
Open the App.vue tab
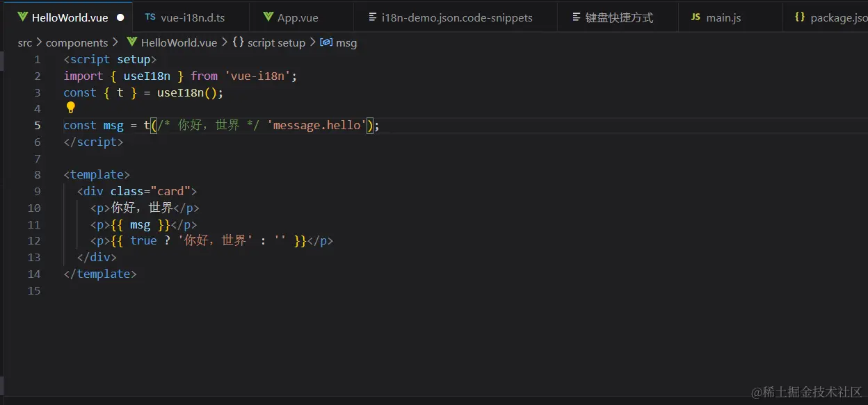(301, 17)
